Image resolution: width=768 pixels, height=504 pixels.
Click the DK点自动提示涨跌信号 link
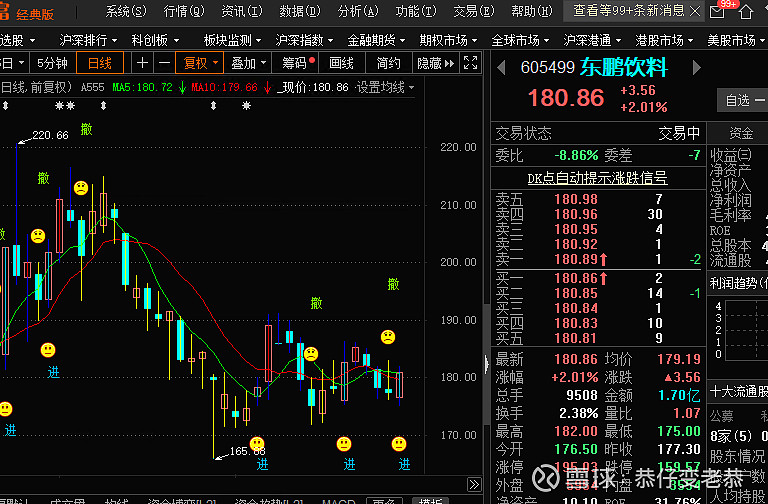click(x=598, y=178)
